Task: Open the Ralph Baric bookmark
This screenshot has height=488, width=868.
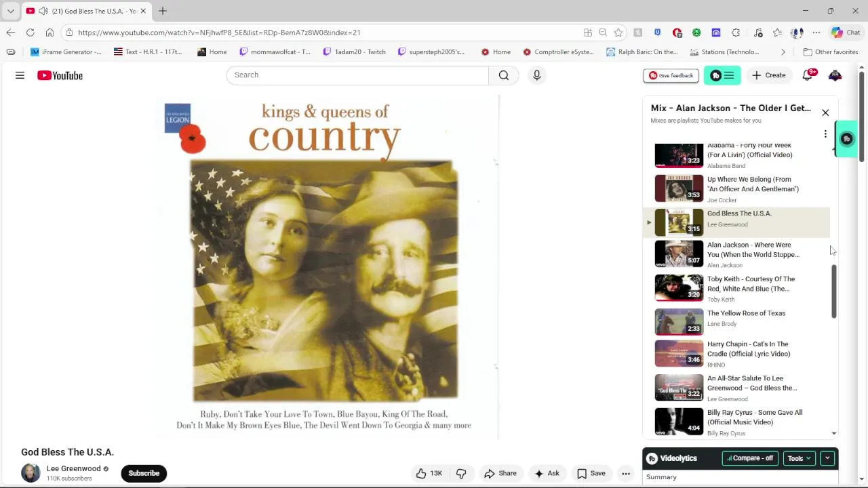Action: pyautogui.click(x=642, y=52)
